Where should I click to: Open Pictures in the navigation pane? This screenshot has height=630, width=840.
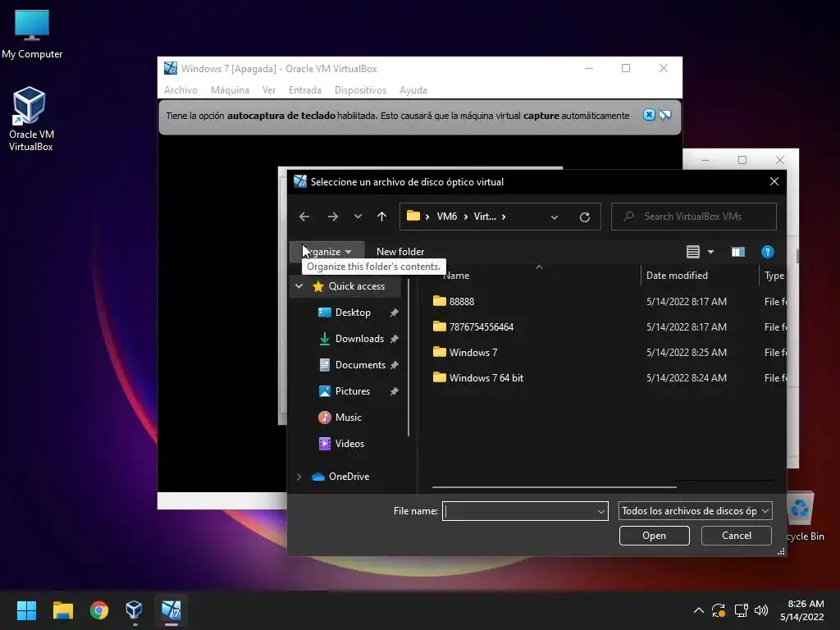tap(352, 391)
